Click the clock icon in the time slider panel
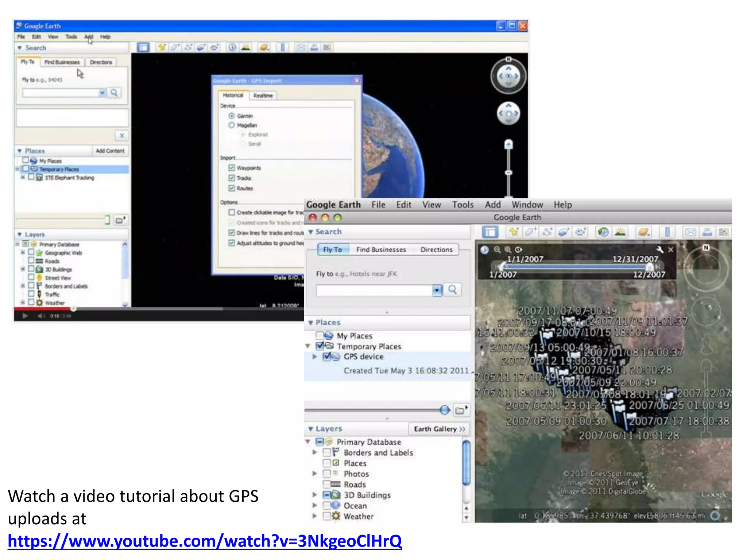The image size is (747, 560). pos(484,250)
